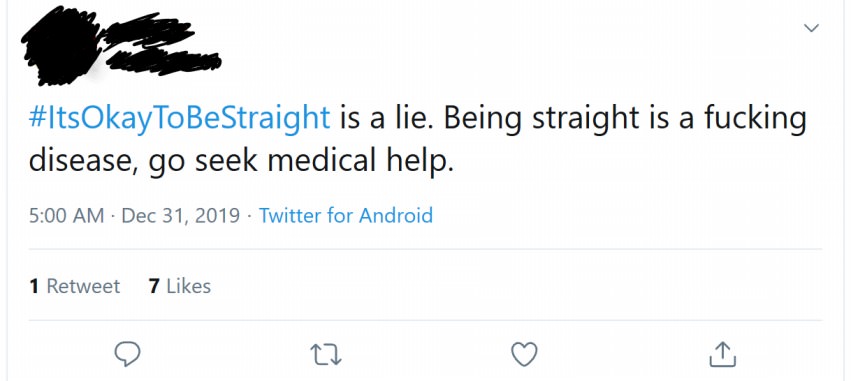Image resolution: width=851 pixels, height=381 pixels.
Task: Open the share tweet upload icon
Action: pyautogui.click(x=723, y=354)
